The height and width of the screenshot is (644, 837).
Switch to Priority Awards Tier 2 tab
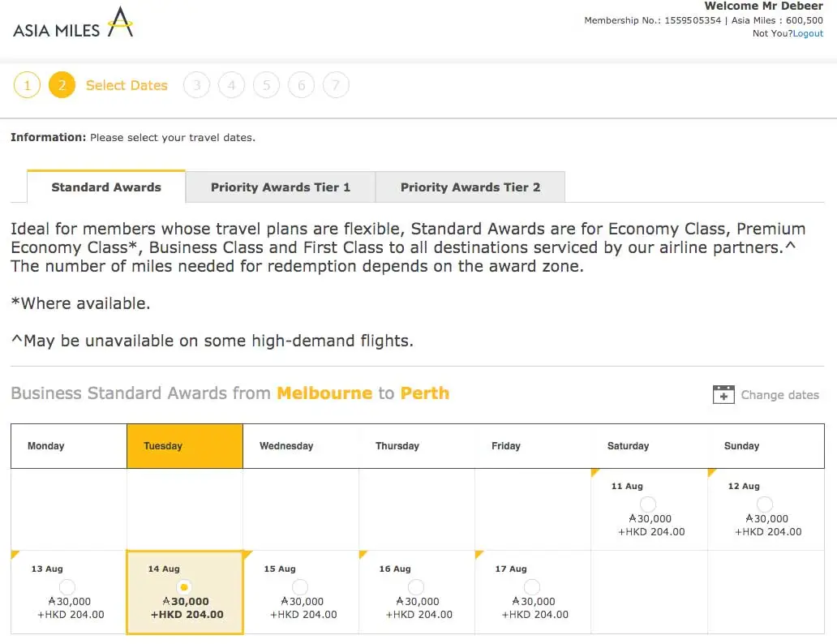coord(470,187)
